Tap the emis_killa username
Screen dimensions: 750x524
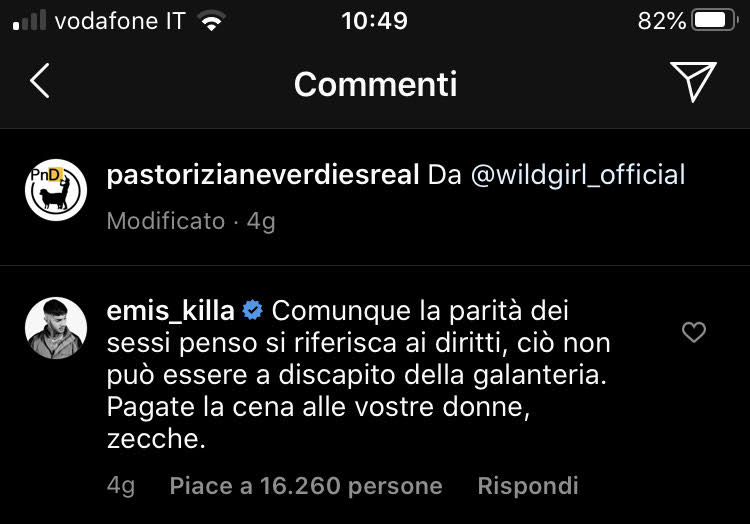pos(170,311)
